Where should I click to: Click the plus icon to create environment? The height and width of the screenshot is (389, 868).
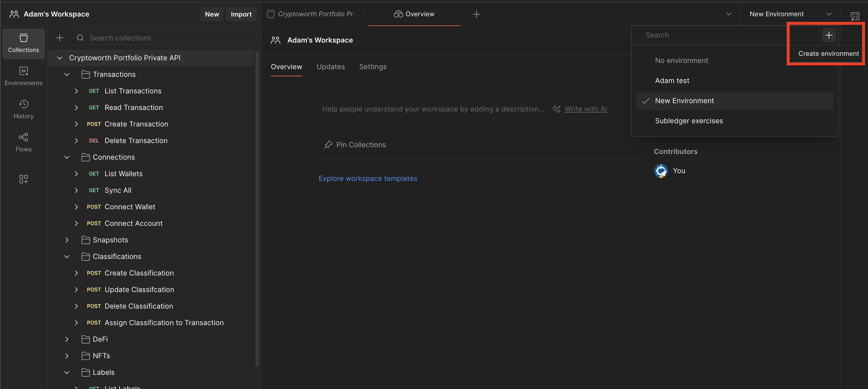828,35
